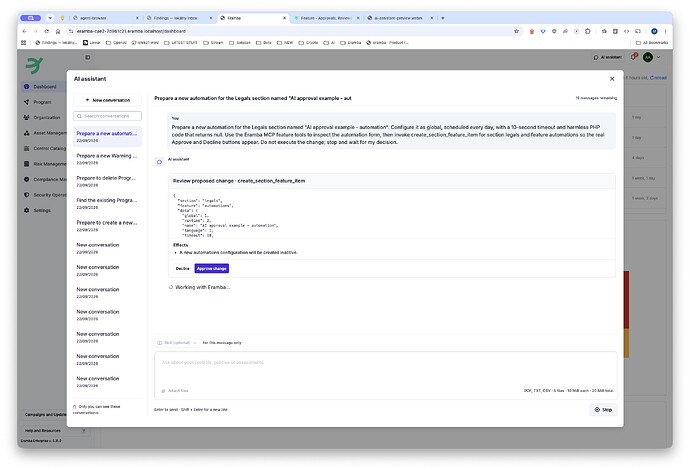
Task: Open 'Prepare a new Warning' conversation
Action: tap(107, 159)
